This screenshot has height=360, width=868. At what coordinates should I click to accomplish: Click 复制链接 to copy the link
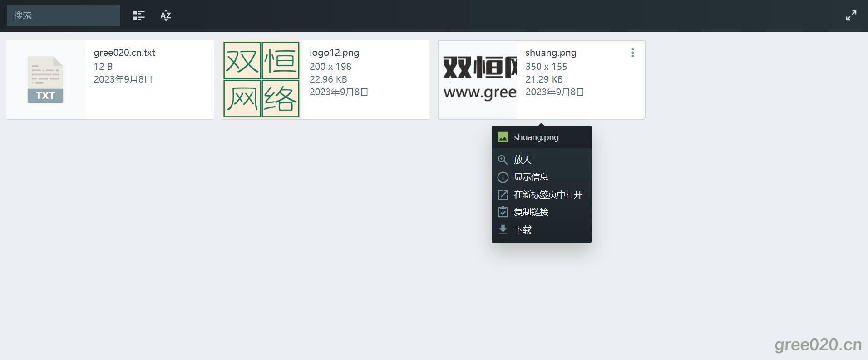531,212
